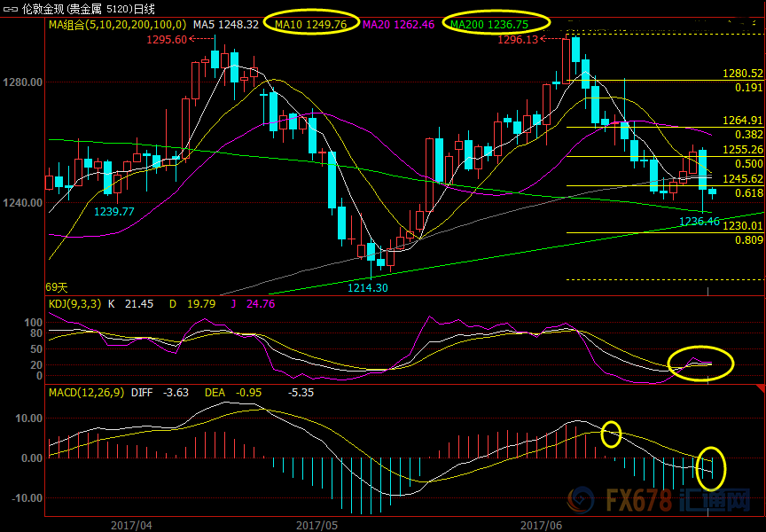766x532 pixels.
Task: Click the 1280.52 Fibonacci price label
Action: [x=742, y=74]
